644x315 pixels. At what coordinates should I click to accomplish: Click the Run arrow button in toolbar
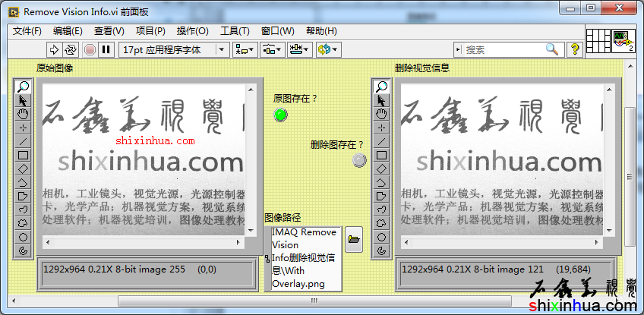54,49
